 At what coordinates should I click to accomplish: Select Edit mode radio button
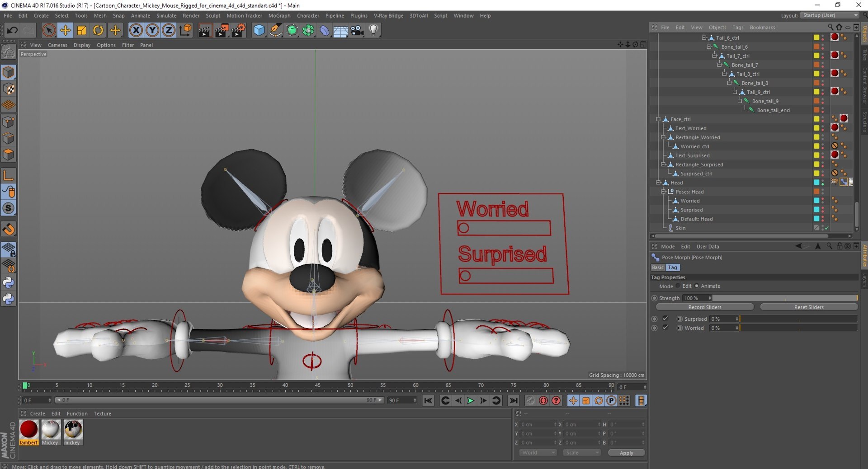click(678, 286)
